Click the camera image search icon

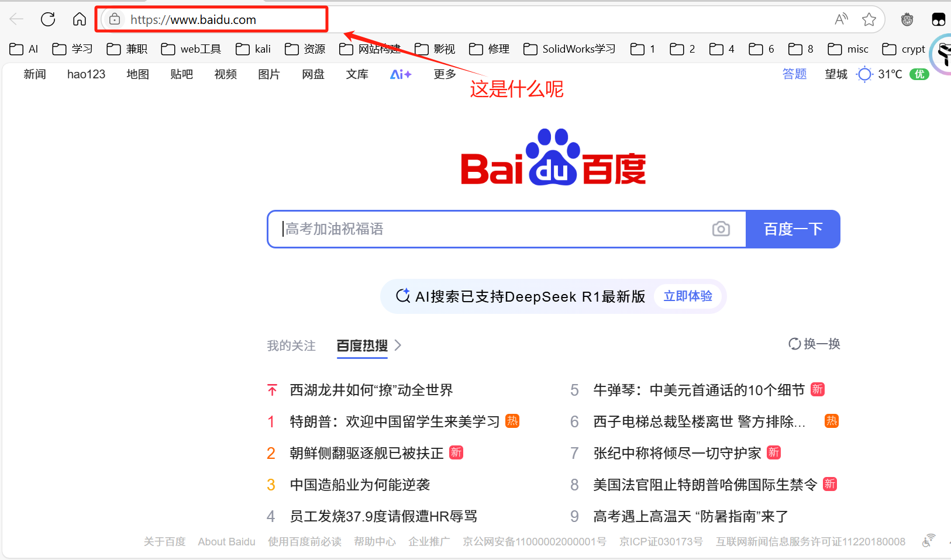721,229
